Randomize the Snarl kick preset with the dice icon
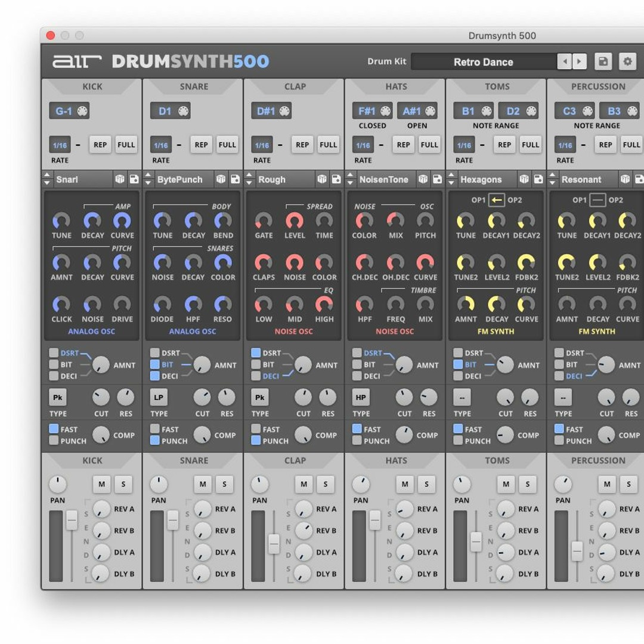 (120, 179)
